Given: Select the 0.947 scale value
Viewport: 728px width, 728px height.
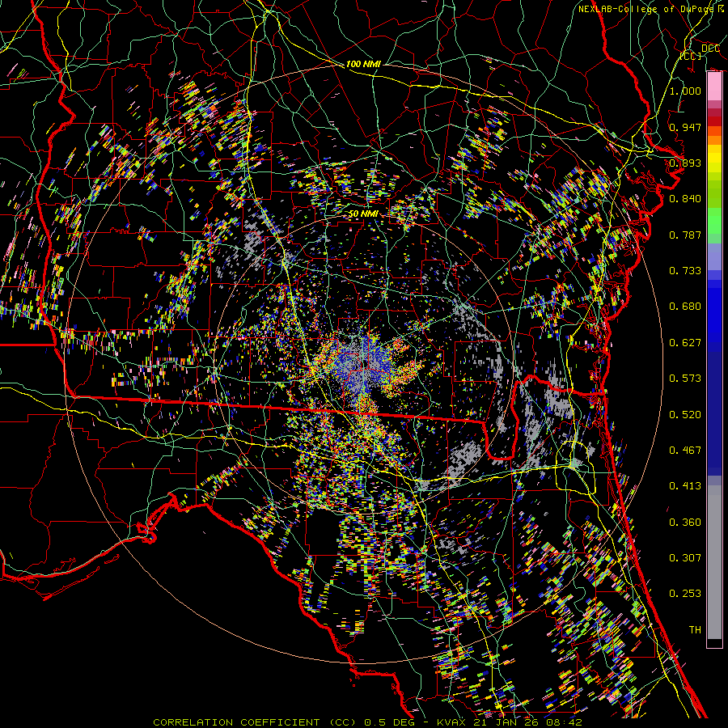Looking at the screenshot, I should [x=685, y=127].
